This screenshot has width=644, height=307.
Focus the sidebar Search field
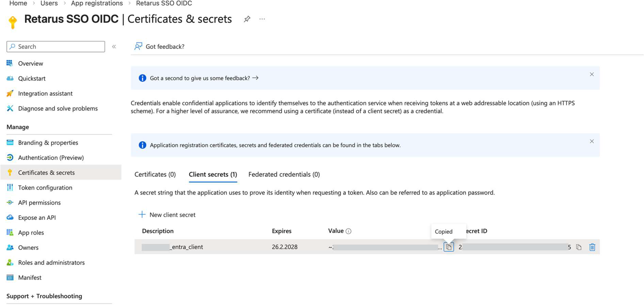(x=56, y=47)
